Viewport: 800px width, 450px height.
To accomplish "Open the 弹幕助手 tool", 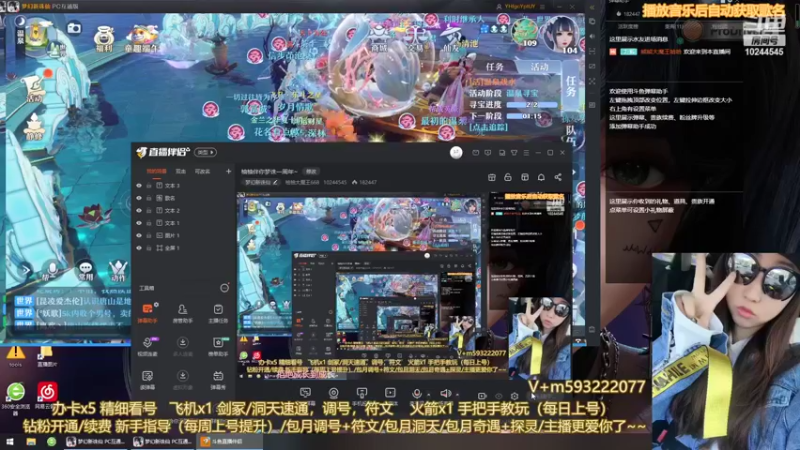I will pos(147,313).
